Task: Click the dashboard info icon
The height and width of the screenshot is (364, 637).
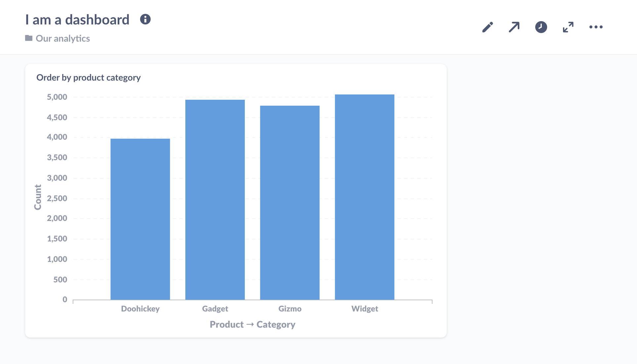Action: [145, 19]
